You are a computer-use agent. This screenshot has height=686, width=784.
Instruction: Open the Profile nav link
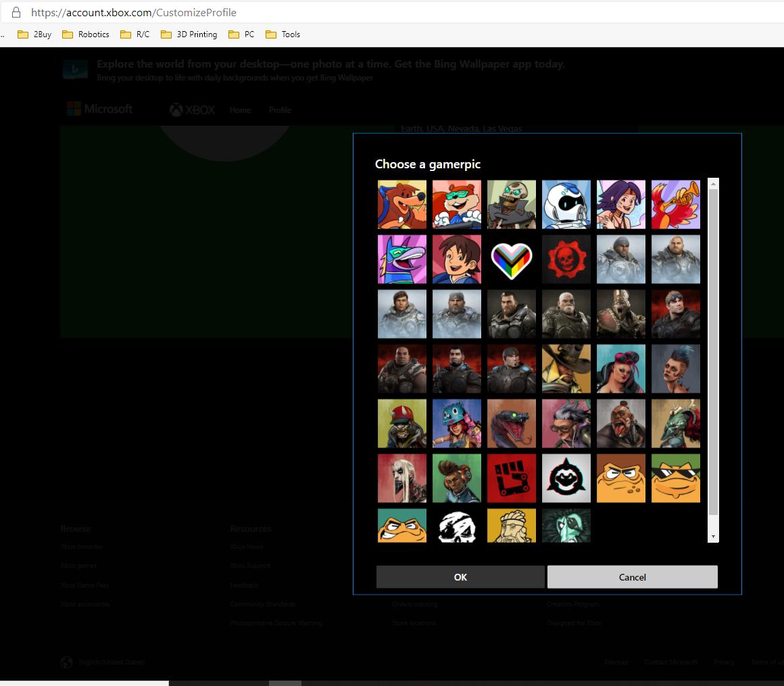pyautogui.click(x=280, y=110)
